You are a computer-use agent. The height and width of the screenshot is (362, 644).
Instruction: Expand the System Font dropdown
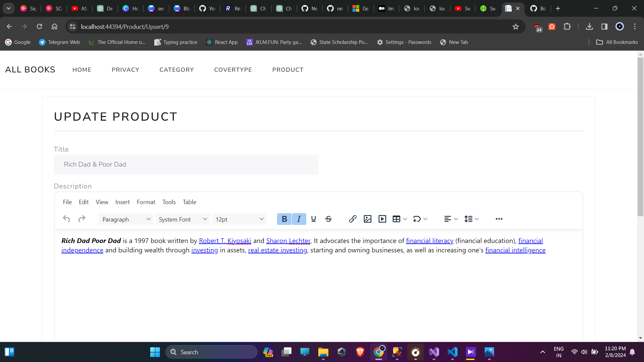(x=183, y=219)
